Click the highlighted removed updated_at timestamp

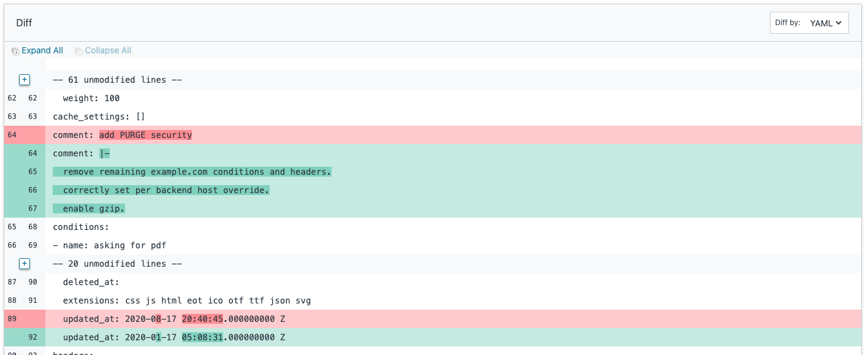pyautogui.click(x=204, y=319)
